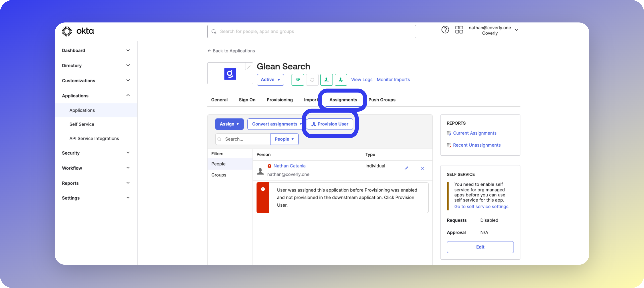Click the green handshake icon button

click(x=297, y=80)
